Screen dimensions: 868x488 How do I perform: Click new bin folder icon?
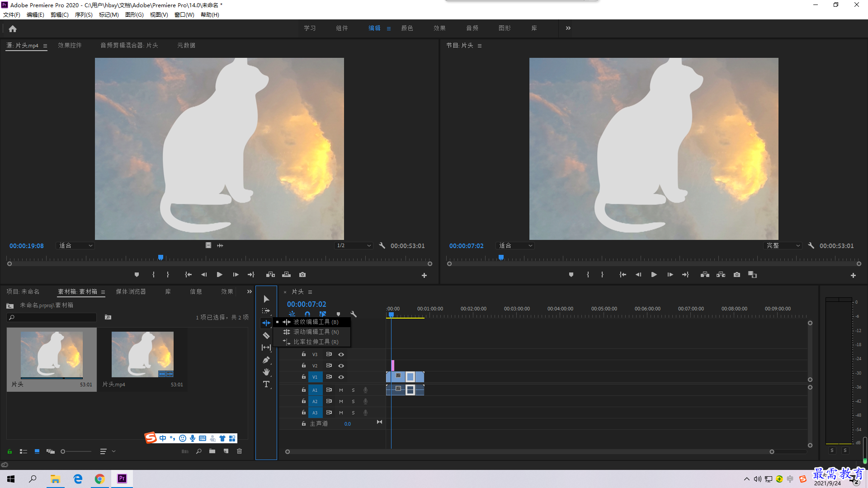(x=212, y=451)
